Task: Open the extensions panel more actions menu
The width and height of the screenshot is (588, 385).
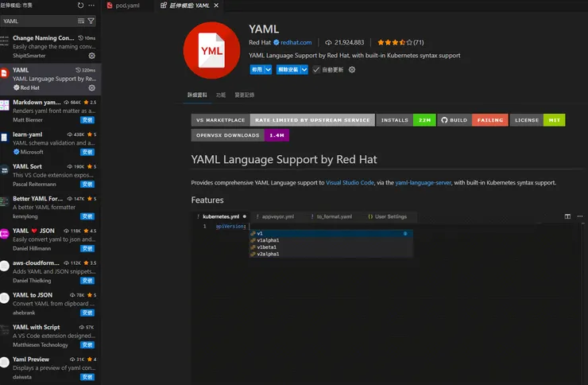Action: click(x=91, y=6)
